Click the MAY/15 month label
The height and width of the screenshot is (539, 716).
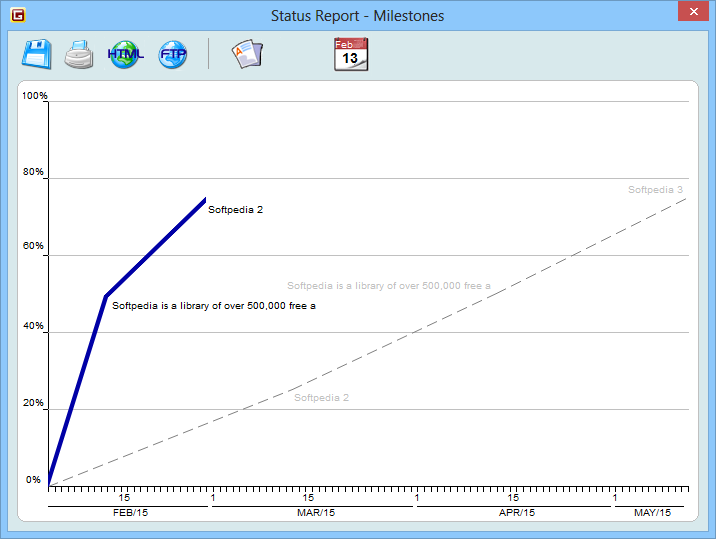[653, 513]
